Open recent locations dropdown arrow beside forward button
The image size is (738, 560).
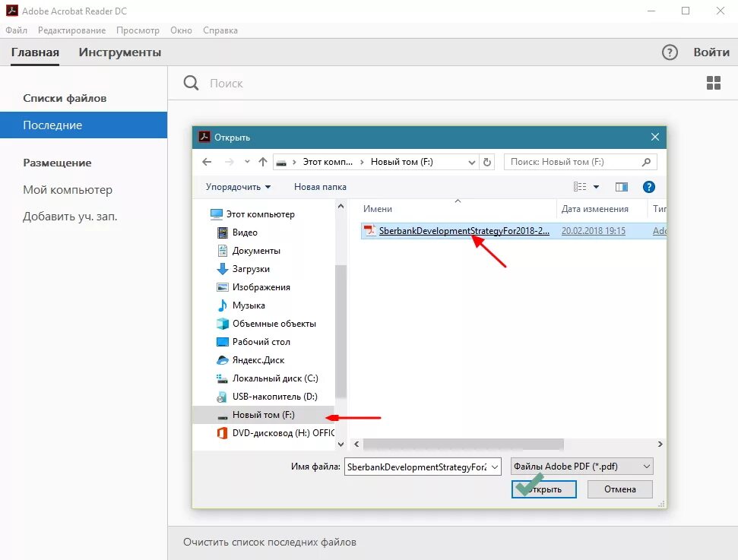click(247, 162)
